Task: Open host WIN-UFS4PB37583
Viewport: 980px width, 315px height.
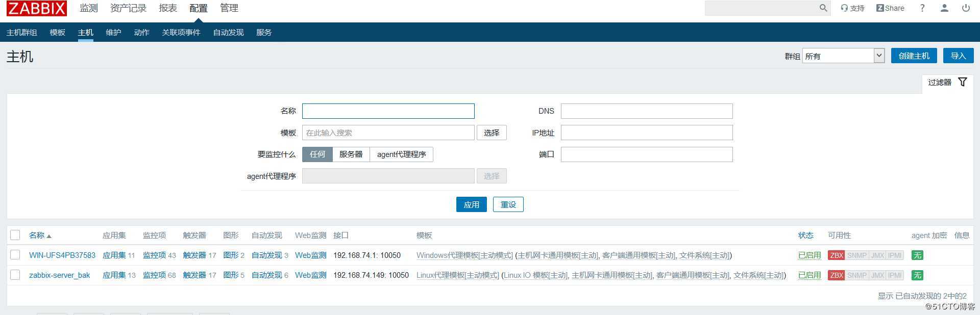Action: (x=62, y=255)
